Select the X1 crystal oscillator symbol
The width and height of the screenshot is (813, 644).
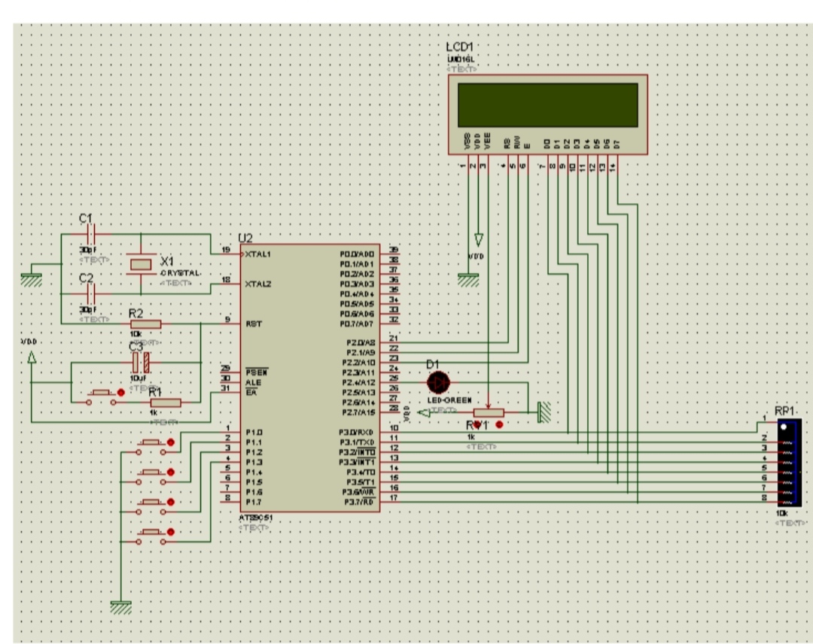(x=141, y=264)
